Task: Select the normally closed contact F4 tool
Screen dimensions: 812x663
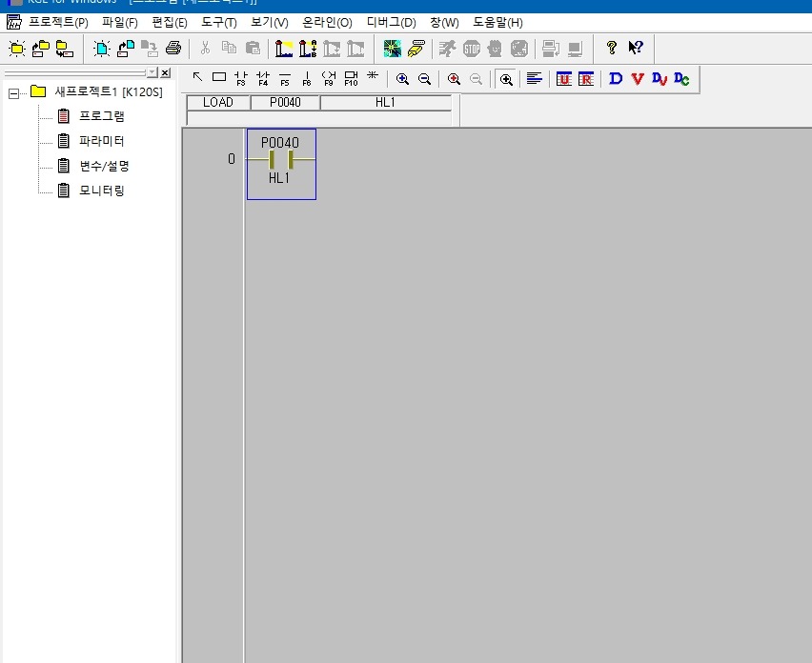Action: [x=263, y=79]
